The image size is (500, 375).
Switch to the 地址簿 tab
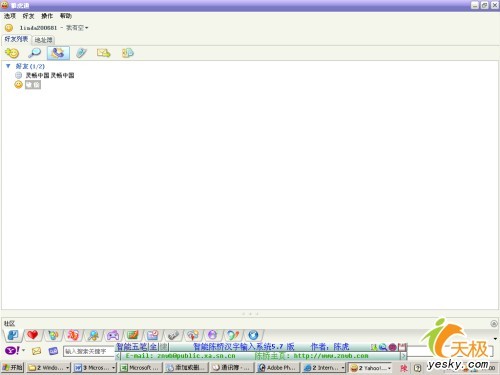point(43,40)
